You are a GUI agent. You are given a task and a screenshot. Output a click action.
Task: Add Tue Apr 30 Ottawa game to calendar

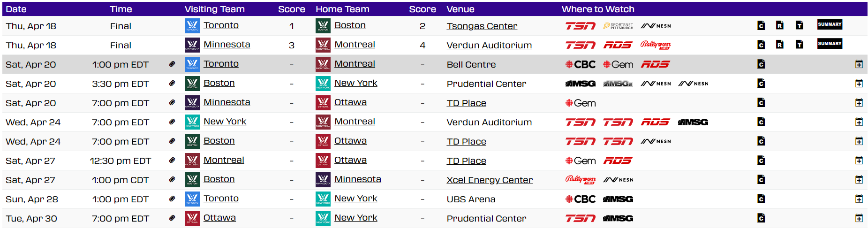coord(859,218)
